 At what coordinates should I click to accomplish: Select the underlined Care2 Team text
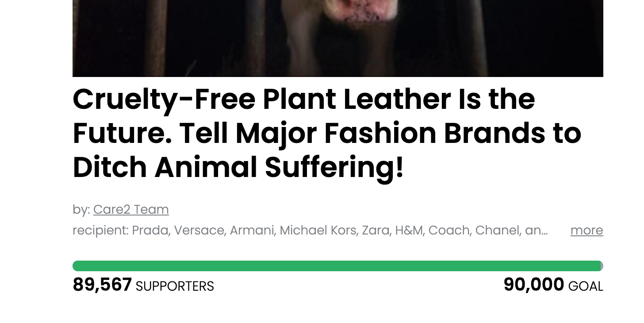click(x=131, y=209)
